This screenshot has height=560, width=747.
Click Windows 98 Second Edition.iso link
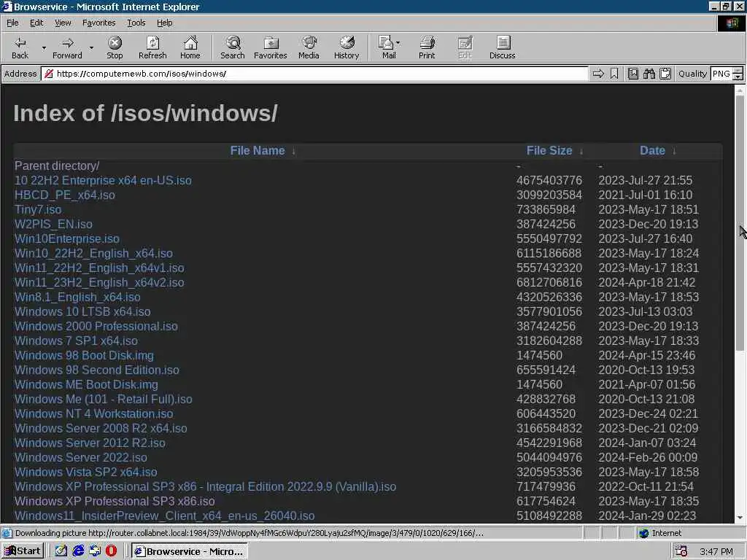pyautogui.click(x=97, y=370)
